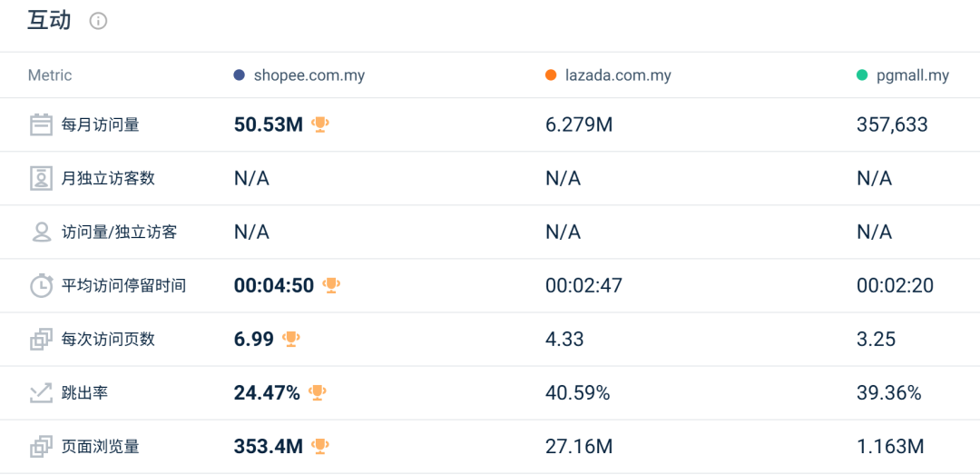Click pgmall's 3.25 pages per visit
Image resolution: width=980 pixels, height=475 pixels.
click(x=876, y=340)
